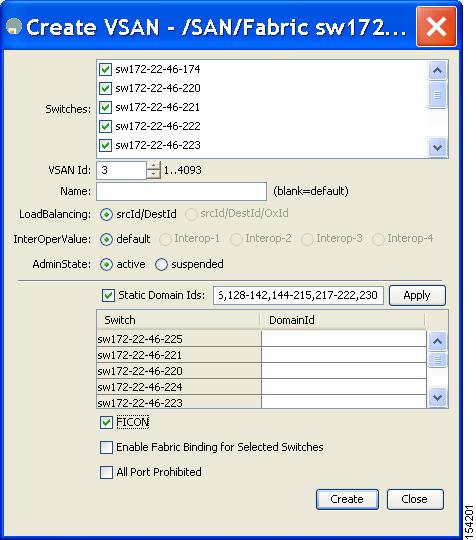This screenshot has height=540, width=476.
Task: Click the Switches list scrollbar thumb
Action: (437, 95)
